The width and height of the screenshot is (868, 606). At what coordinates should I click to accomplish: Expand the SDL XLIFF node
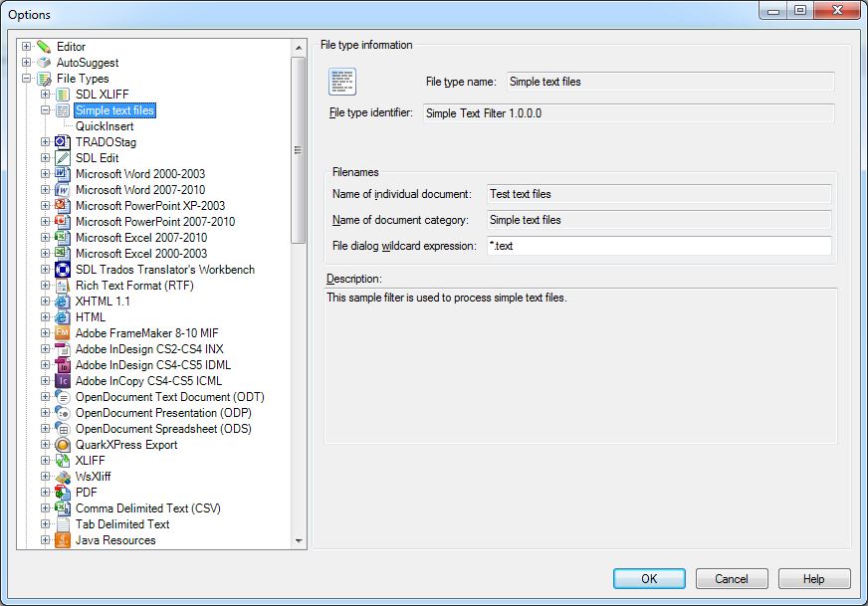pos(46,95)
